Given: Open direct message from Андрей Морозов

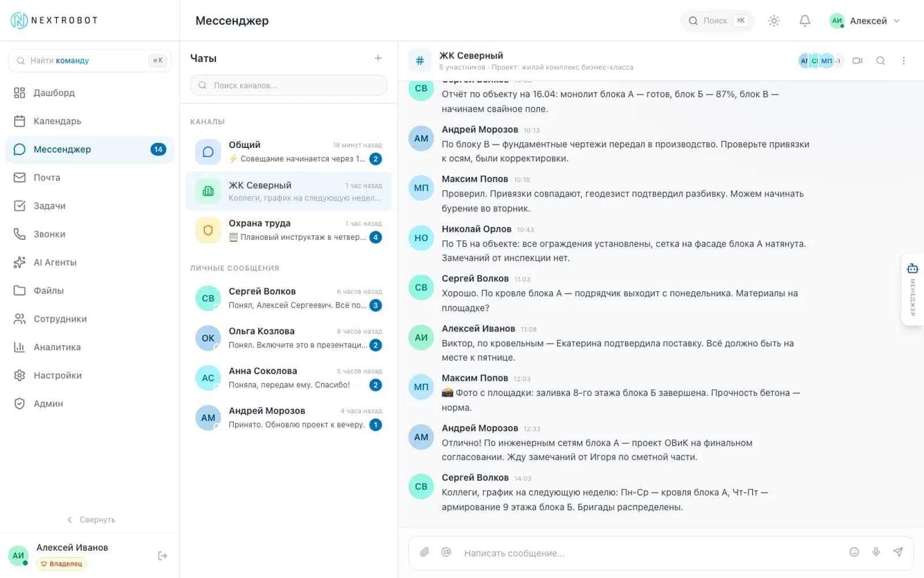Looking at the screenshot, I should (x=289, y=418).
